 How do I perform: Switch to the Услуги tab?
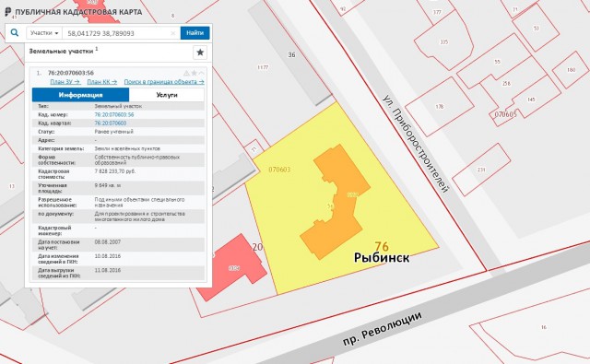(x=167, y=95)
